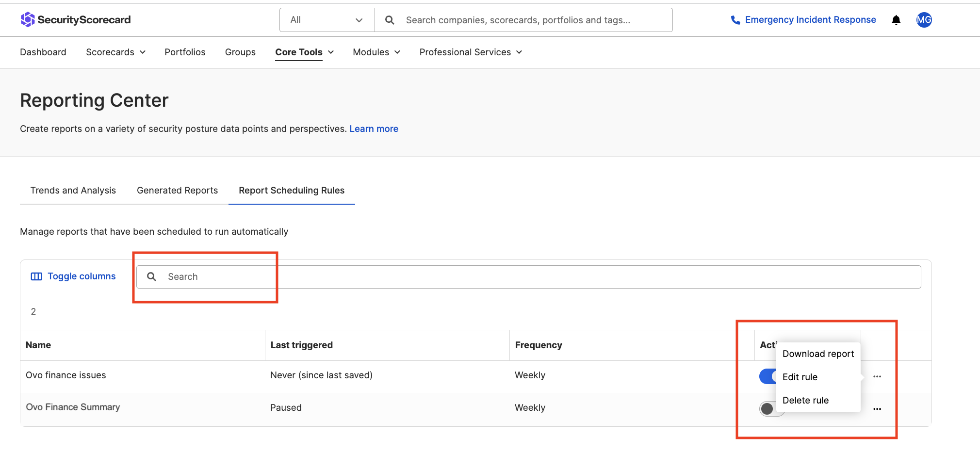The width and height of the screenshot is (980, 452).
Task: Click the MG profile avatar
Action: coord(924,20)
